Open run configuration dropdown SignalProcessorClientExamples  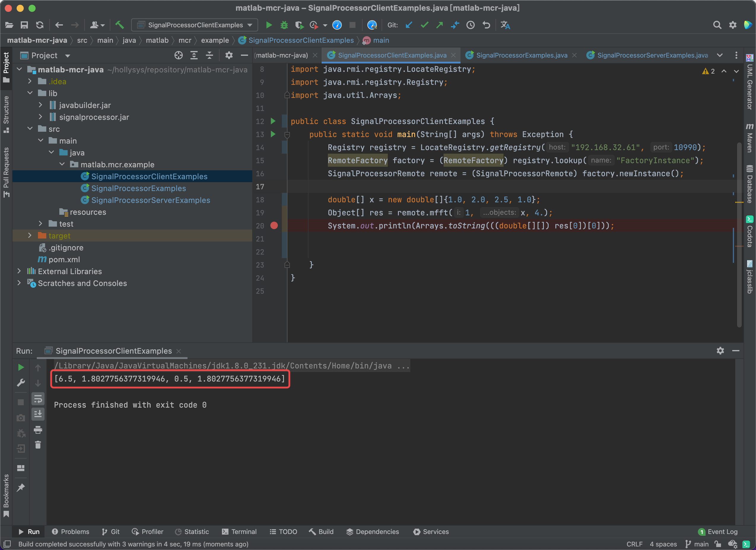(x=195, y=25)
